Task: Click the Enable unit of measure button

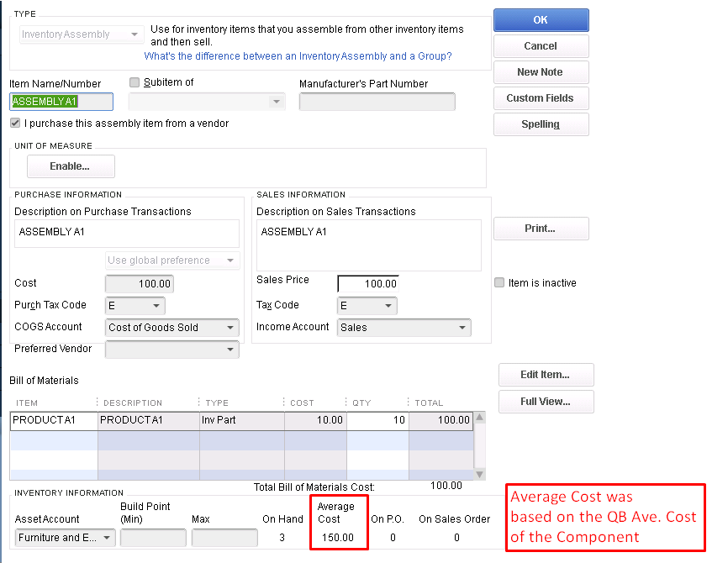Action: tap(71, 166)
